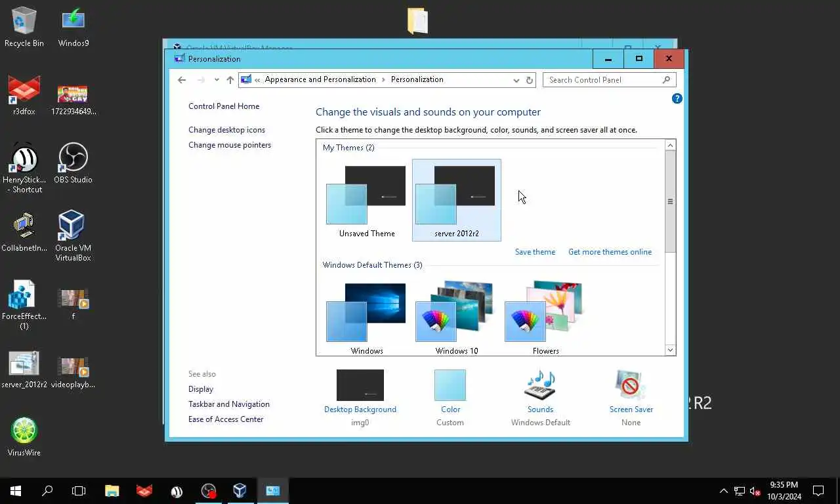The height and width of the screenshot is (504, 840).
Task: Open the Personalization help button
Action: (x=677, y=98)
